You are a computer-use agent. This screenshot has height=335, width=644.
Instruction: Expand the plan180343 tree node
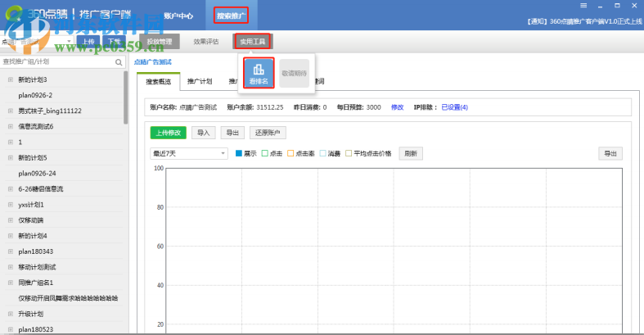point(11,251)
